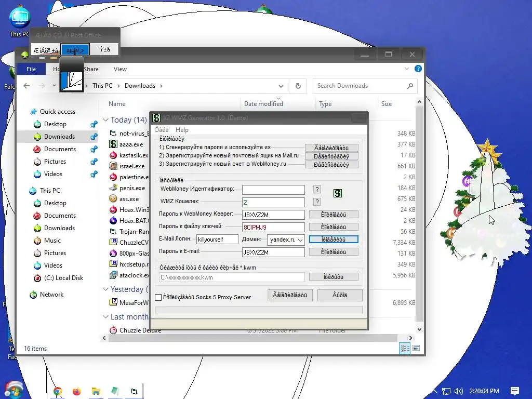
Task: Select Music under This PC
Action: click(x=52, y=241)
